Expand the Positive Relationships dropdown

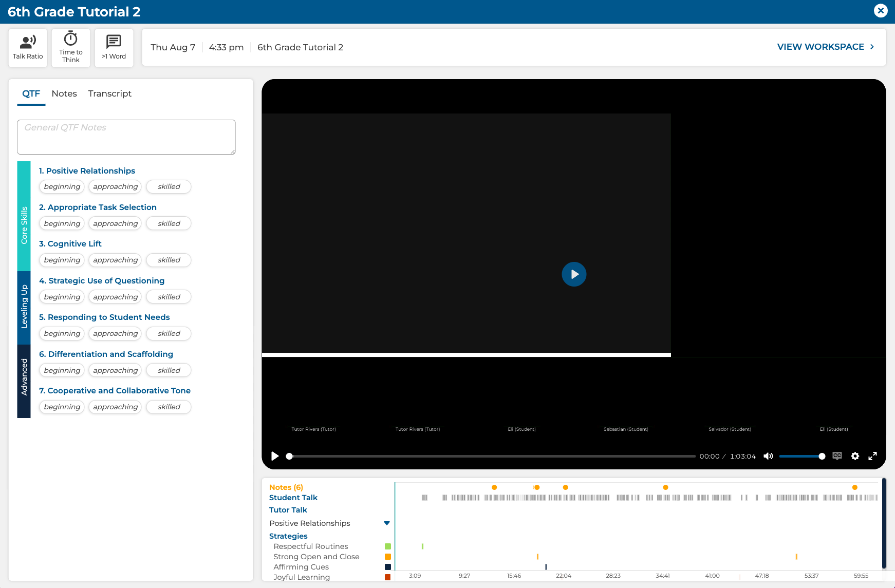coord(387,523)
